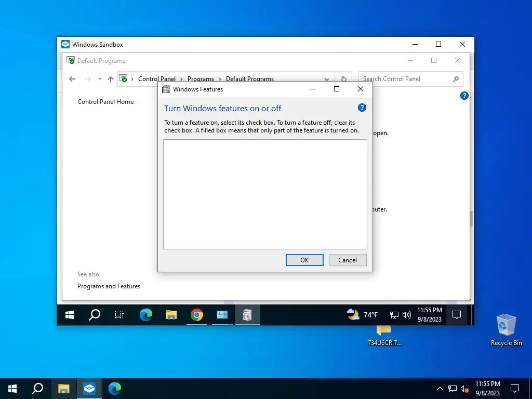Open recent locations dropdown arrow
532x399 pixels.
(100, 79)
